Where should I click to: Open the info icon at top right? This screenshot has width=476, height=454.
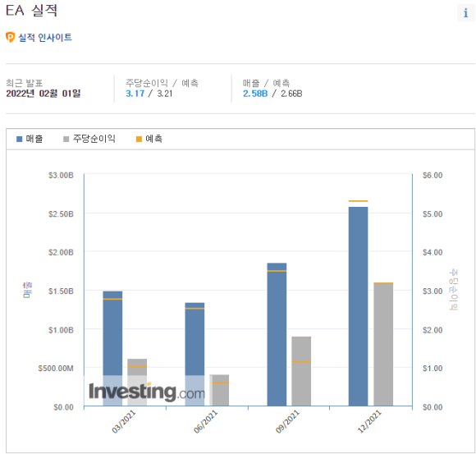[x=465, y=13]
